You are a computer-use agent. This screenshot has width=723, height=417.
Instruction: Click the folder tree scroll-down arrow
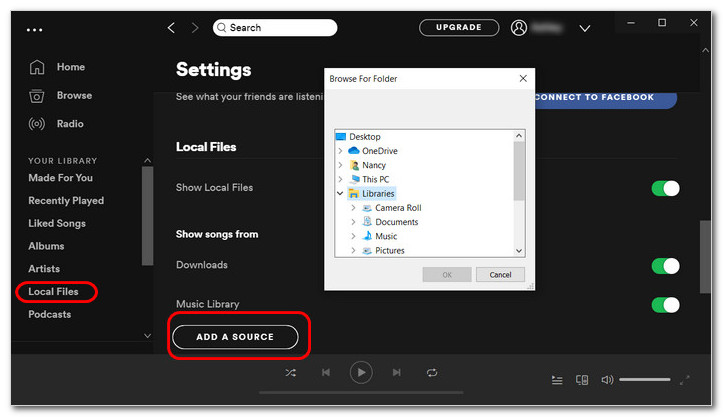[x=519, y=251]
